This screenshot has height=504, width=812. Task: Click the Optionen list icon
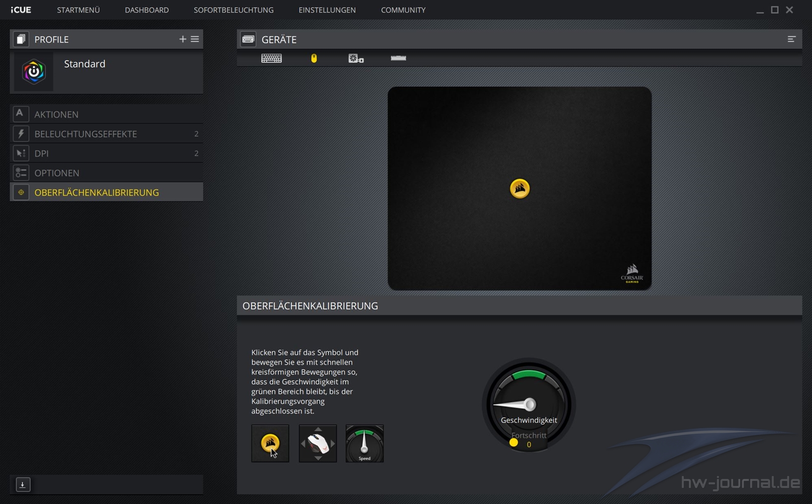click(x=20, y=173)
